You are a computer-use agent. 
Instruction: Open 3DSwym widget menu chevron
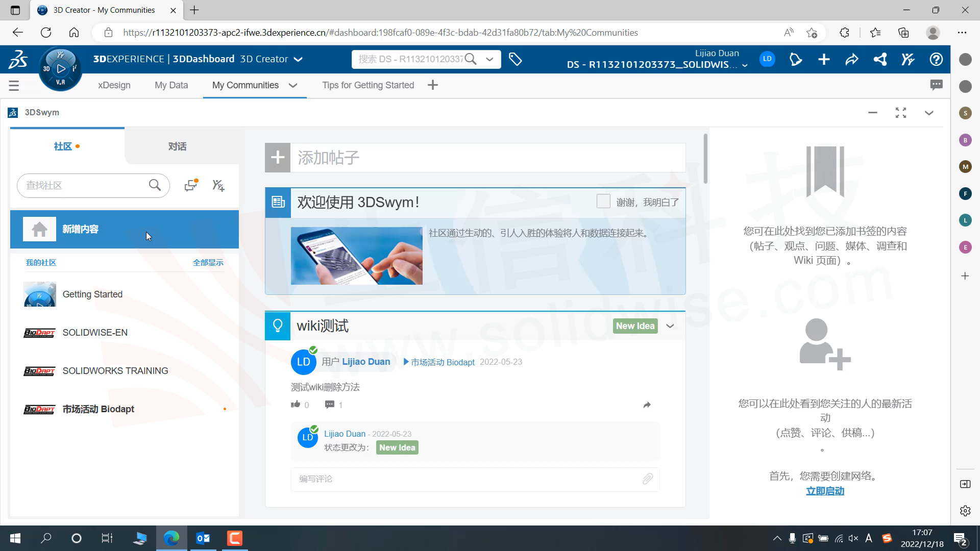pyautogui.click(x=929, y=113)
